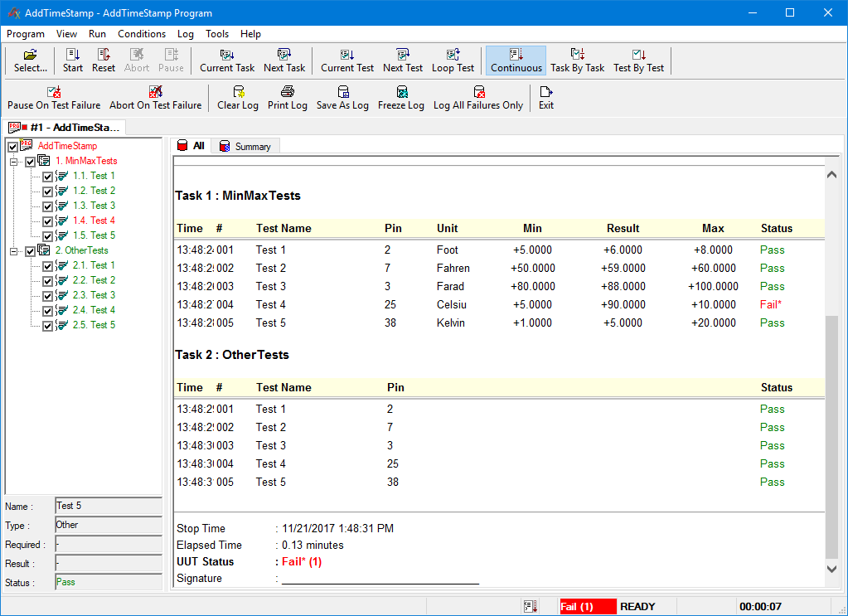The height and width of the screenshot is (616, 848).
Task: Collapse the 1. MinMaxTests tree node
Action: (14, 162)
